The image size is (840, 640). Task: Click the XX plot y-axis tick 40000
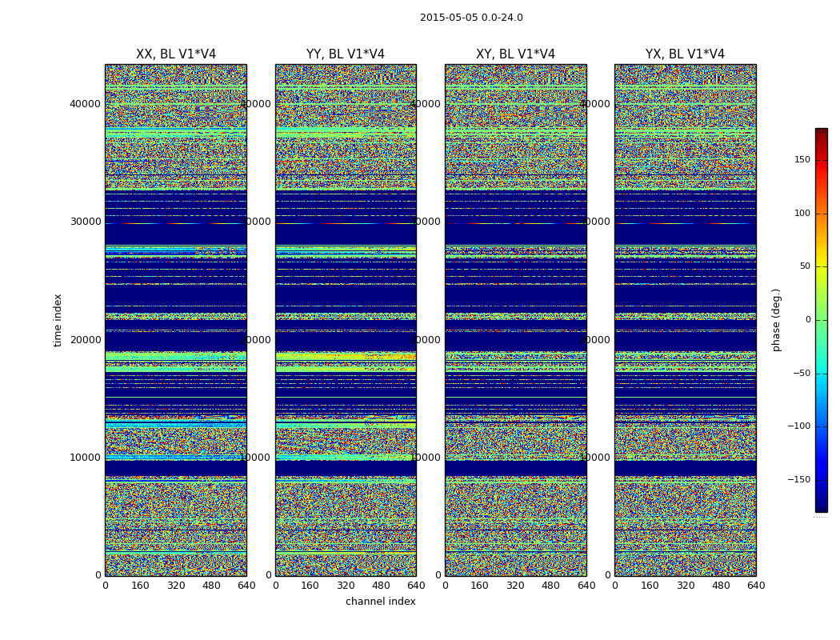(x=85, y=104)
